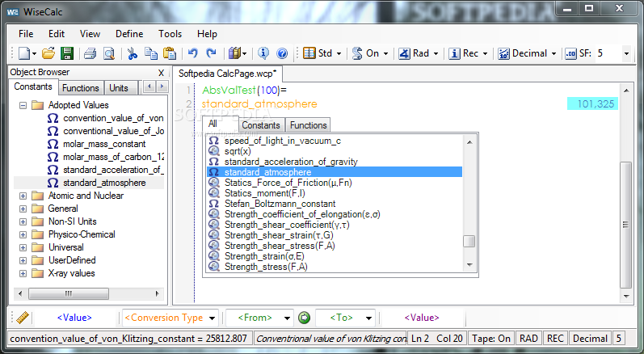Open the Decimal format dropdown arrow
This screenshot has width=644, height=354.
(x=554, y=54)
